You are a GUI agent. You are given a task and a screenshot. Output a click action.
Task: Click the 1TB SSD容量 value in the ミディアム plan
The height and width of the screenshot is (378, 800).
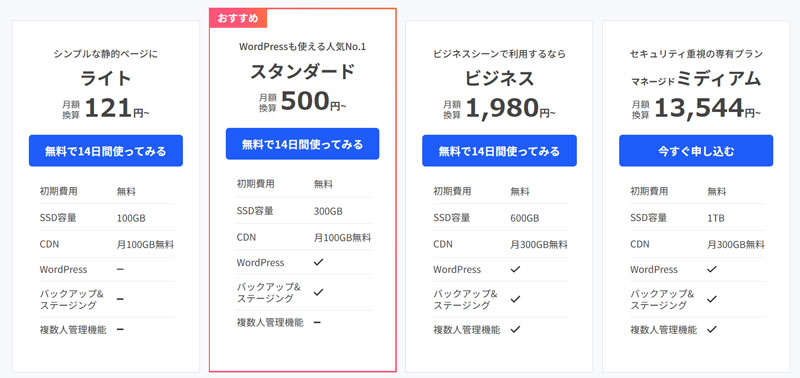pos(716,218)
